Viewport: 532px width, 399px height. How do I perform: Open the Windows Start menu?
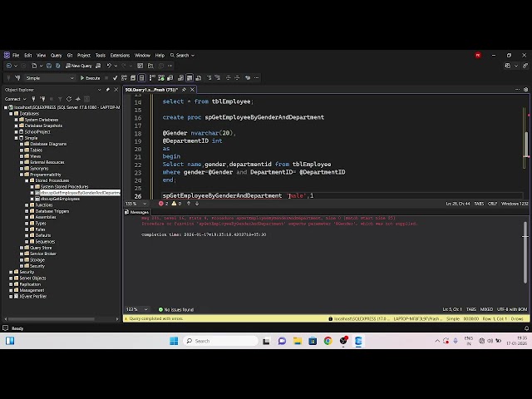174,341
